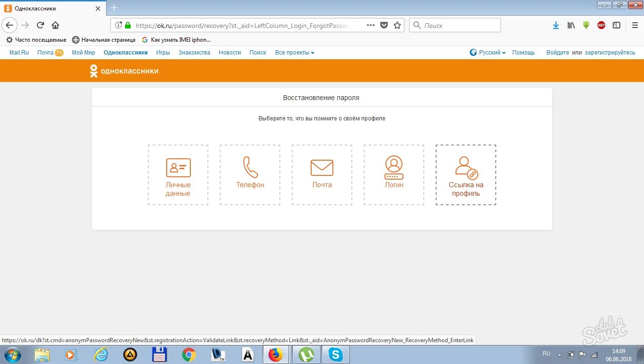The image size is (644, 364).
Task: Open the Русский language dropdown
Action: 488,53
